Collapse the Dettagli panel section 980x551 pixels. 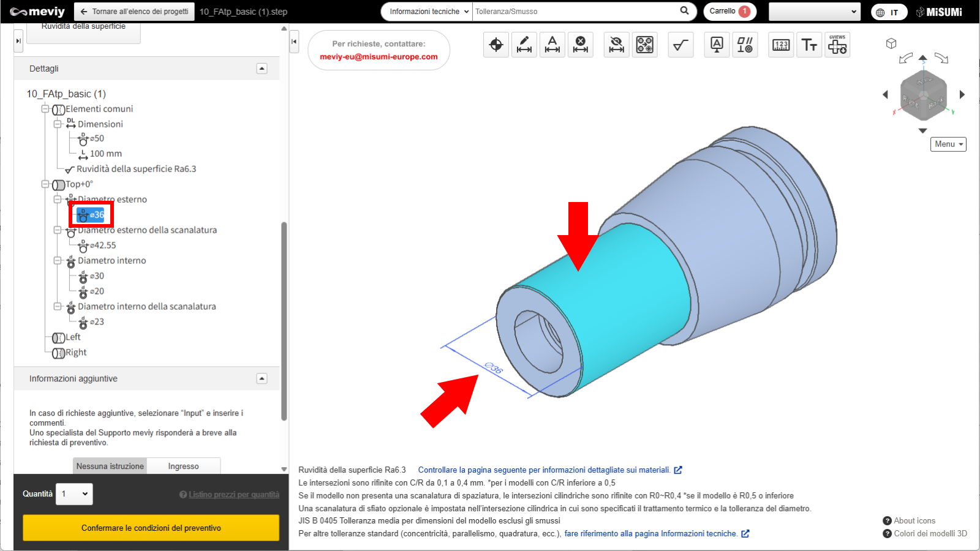coord(262,69)
